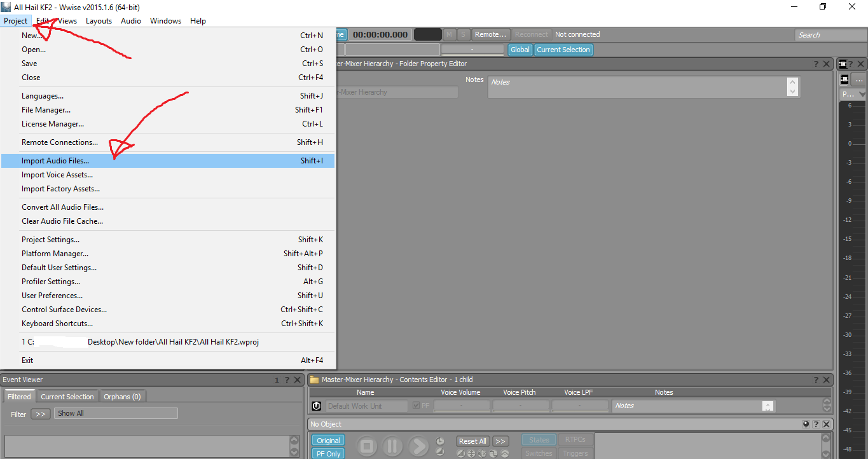Screen dimensions: 868x459
Task: Click the Voice LPF slider for Default Work Unit
Action: pos(580,406)
